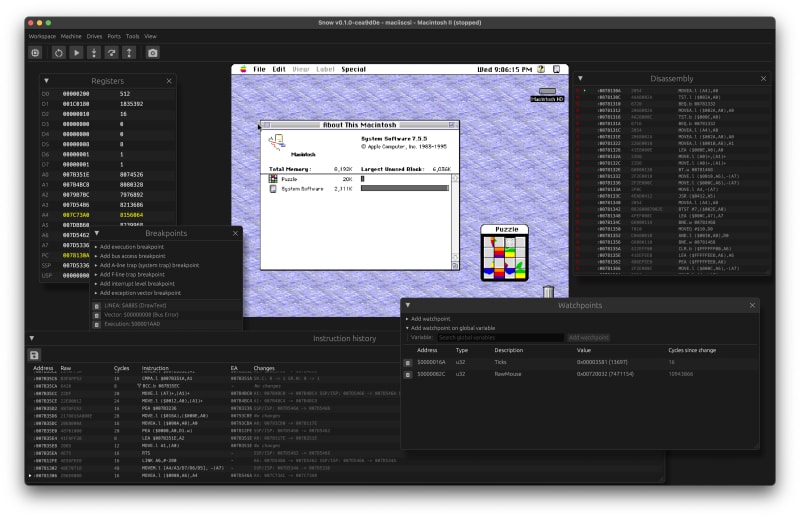The width and height of the screenshot is (800, 518).
Task: Expand Add execution breakpoint section
Action: coord(130,246)
